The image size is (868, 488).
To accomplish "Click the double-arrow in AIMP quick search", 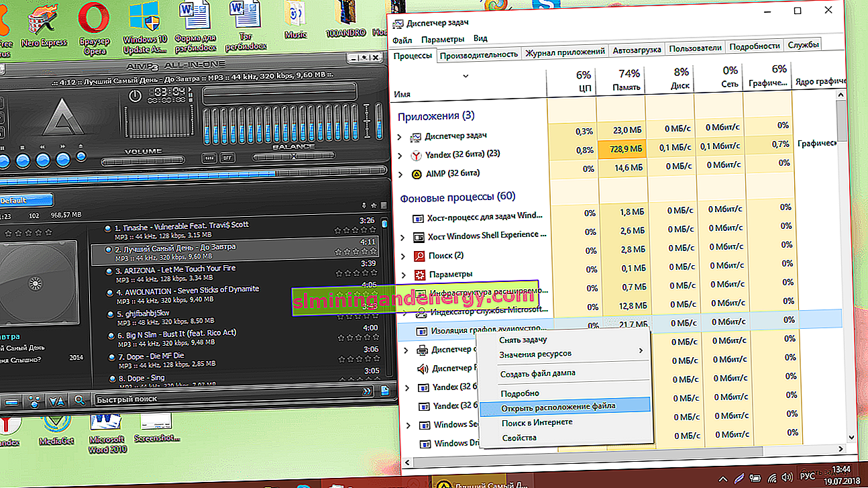I will 368,391.
